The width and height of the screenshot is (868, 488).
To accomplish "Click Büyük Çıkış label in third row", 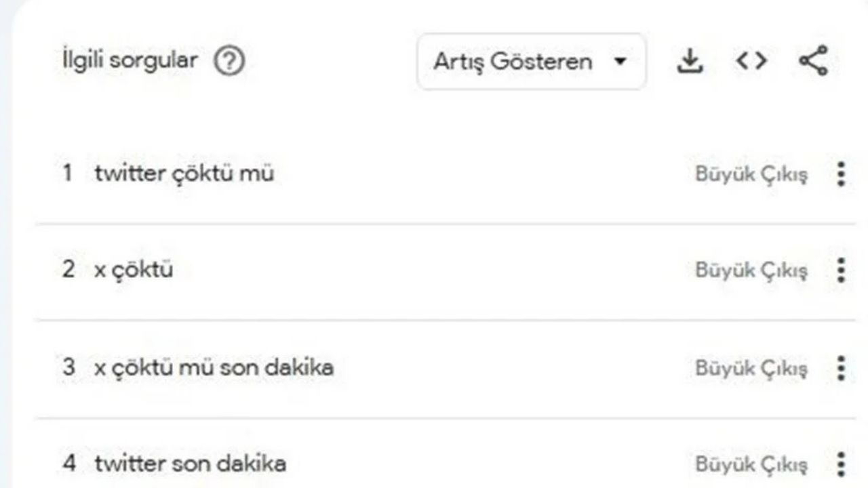I will click(x=751, y=368).
